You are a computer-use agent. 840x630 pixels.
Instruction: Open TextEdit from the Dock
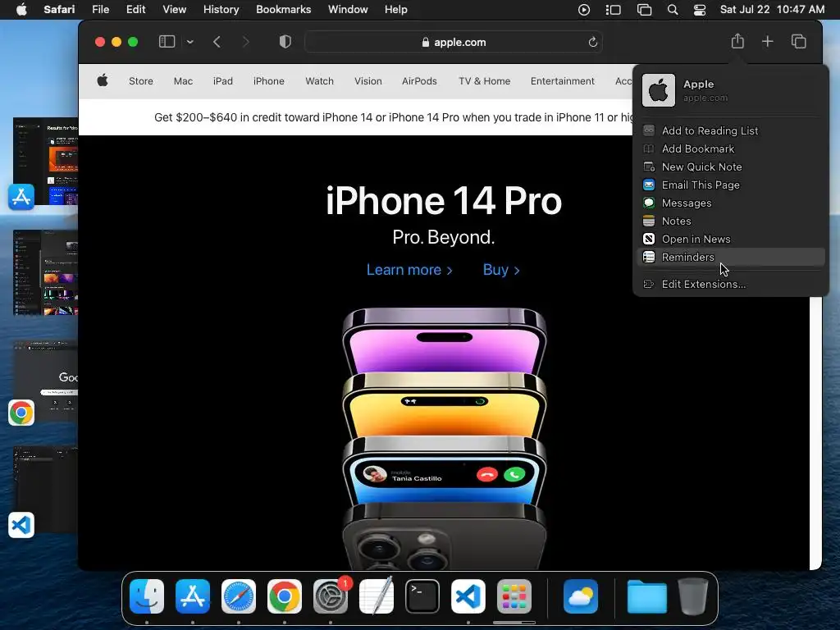pyautogui.click(x=376, y=596)
